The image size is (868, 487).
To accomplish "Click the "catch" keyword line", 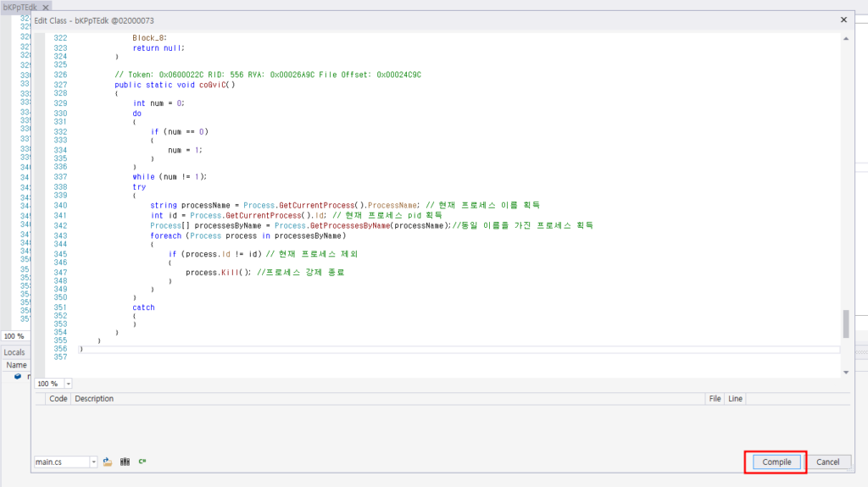I will pyautogui.click(x=143, y=307).
